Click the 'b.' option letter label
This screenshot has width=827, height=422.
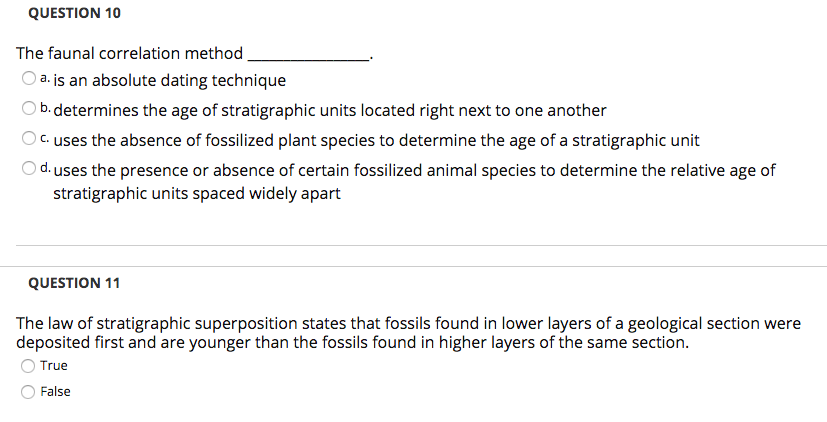coord(45,108)
